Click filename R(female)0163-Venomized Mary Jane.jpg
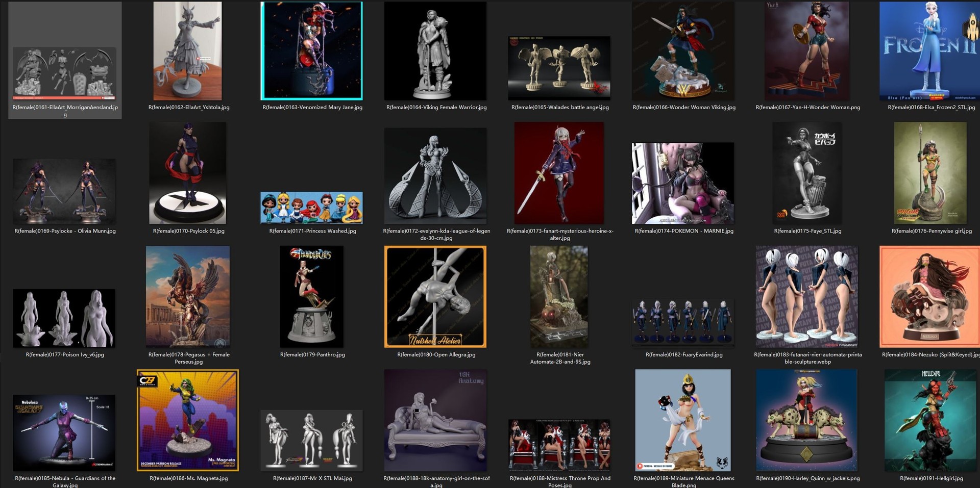 coord(312,108)
